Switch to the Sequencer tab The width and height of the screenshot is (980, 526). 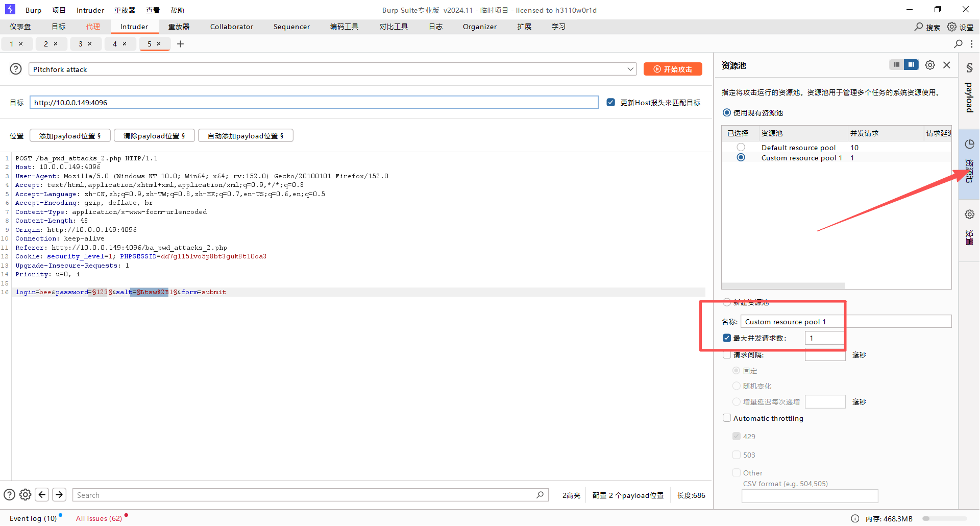pyautogui.click(x=291, y=27)
